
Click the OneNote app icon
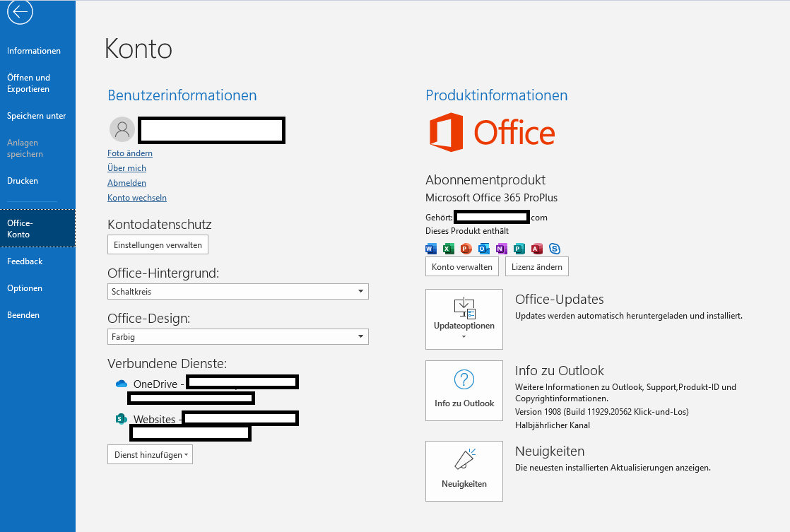tap(501, 249)
